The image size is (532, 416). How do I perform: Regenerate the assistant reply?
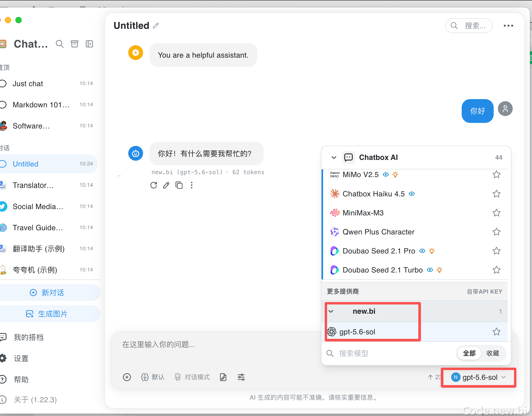point(154,185)
